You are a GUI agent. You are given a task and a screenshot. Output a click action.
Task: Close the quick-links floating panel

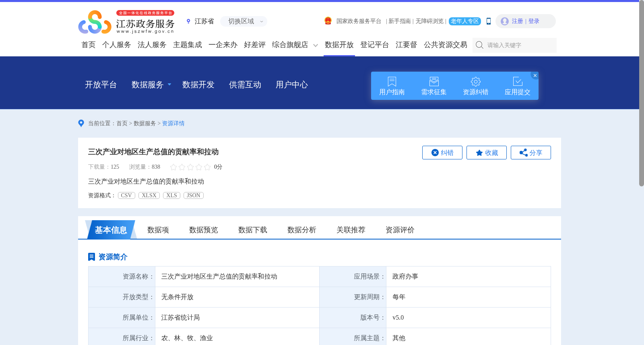[x=535, y=75]
